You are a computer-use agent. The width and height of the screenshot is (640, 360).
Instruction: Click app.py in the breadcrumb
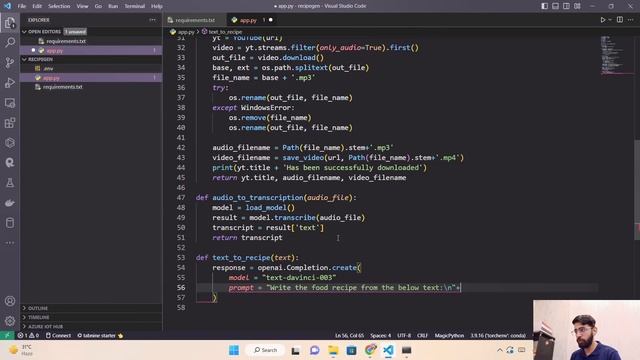click(x=186, y=31)
